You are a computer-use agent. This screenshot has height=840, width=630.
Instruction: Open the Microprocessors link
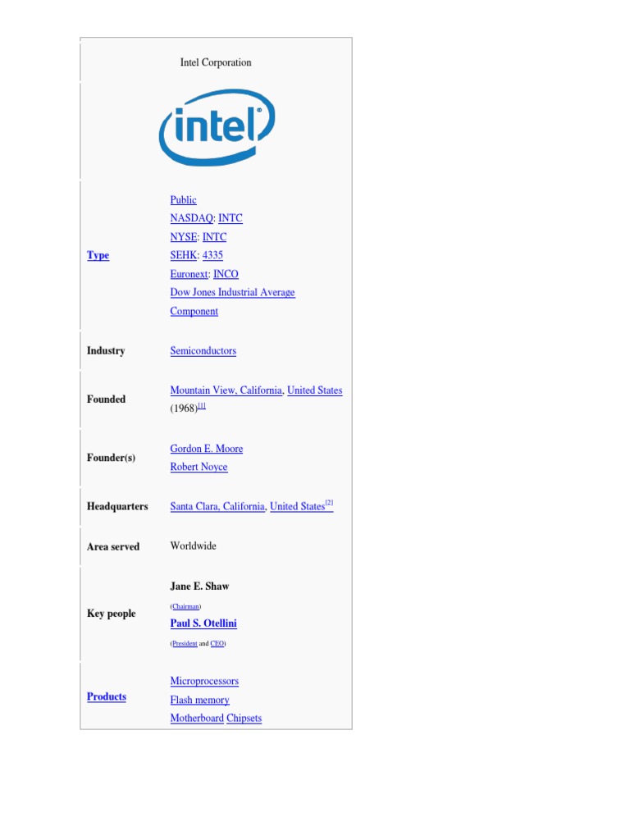[x=204, y=681]
